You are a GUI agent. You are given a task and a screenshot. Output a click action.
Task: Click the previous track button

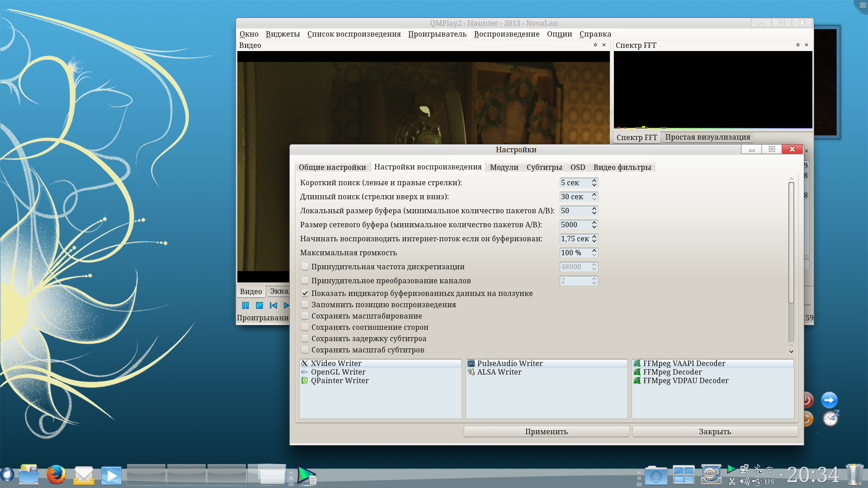(x=273, y=306)
